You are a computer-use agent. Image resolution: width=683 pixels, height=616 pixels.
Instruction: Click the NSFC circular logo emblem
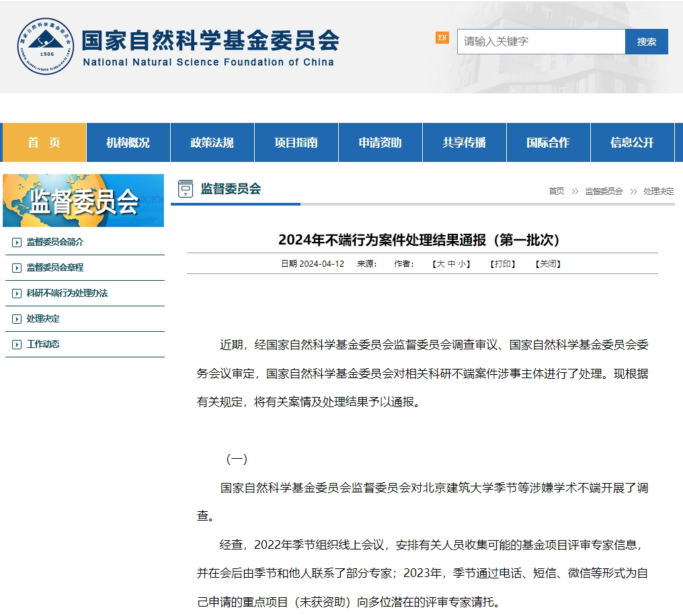pos(46,46)
